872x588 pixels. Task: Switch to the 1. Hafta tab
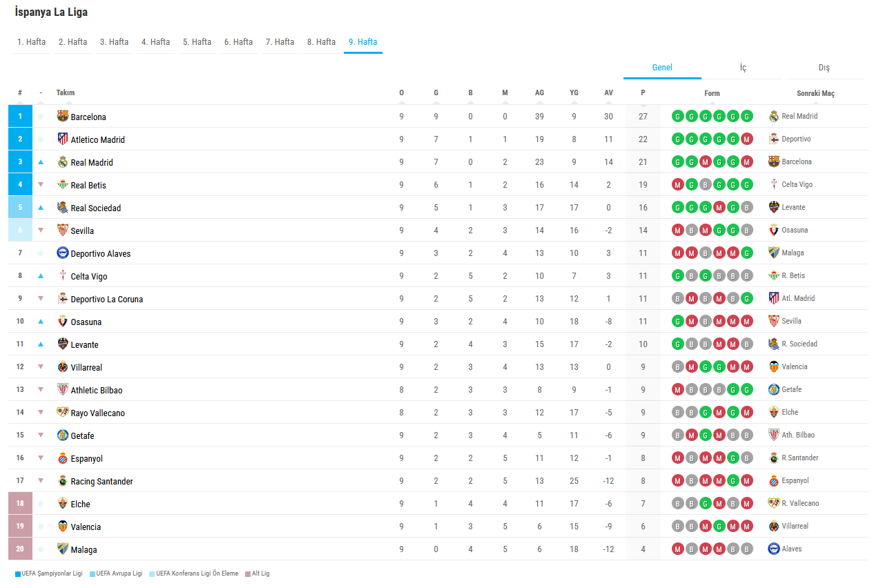pos(31,42)
